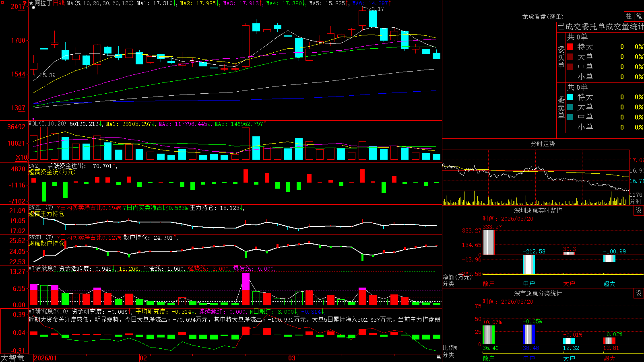Screen dimensions: 644x362
Task: Click the 散户 bar valued 333.27
Action: pyautogui.click(x=489, y=243)
